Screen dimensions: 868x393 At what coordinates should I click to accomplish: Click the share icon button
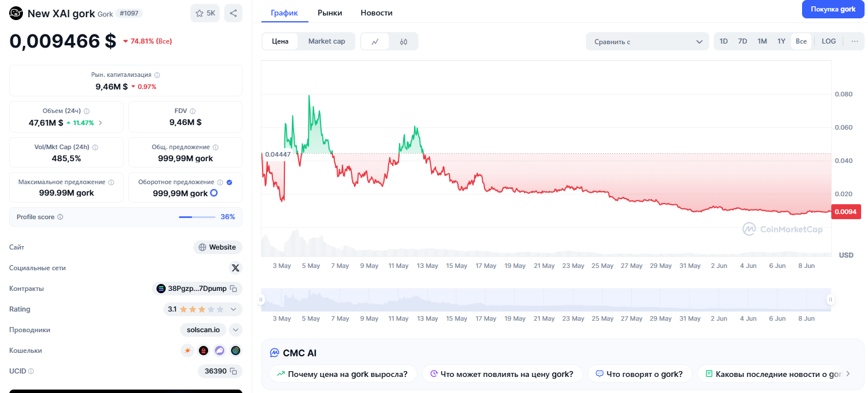point(233,13)
